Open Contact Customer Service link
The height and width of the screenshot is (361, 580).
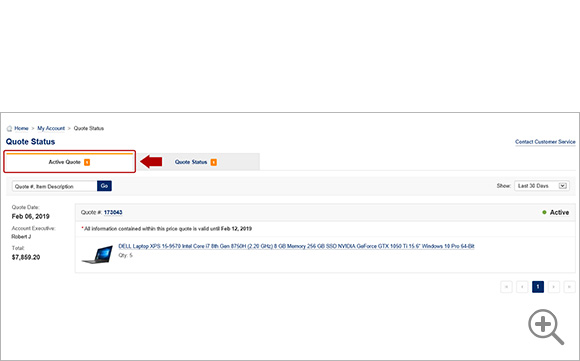(x=545, y=142)
